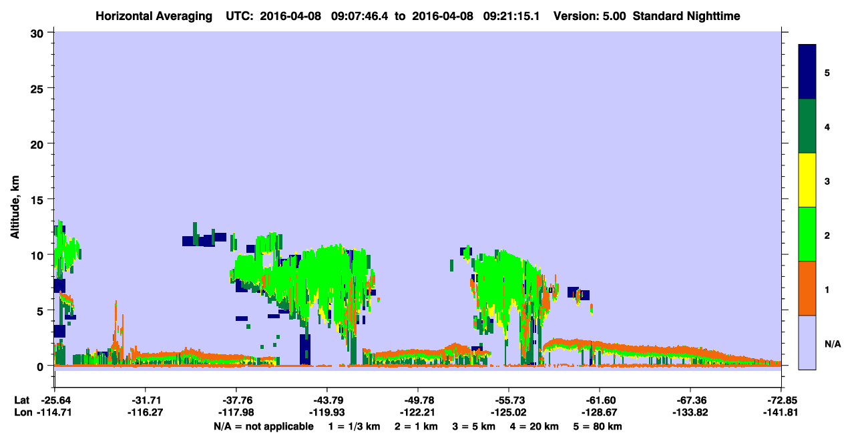Click the legend text '2 = 1 km'
Screen dimensions: 868x445
[x=418, y=426]
